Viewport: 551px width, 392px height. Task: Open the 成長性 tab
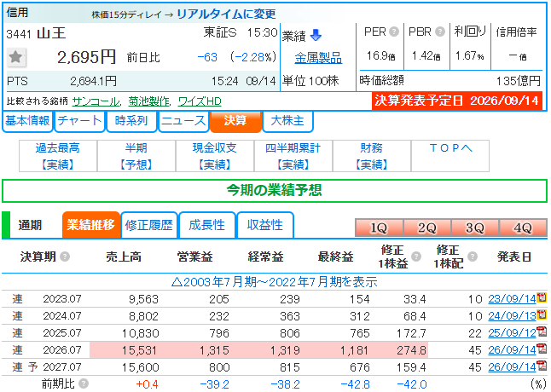pyautogui.click(x=207, y=225)
